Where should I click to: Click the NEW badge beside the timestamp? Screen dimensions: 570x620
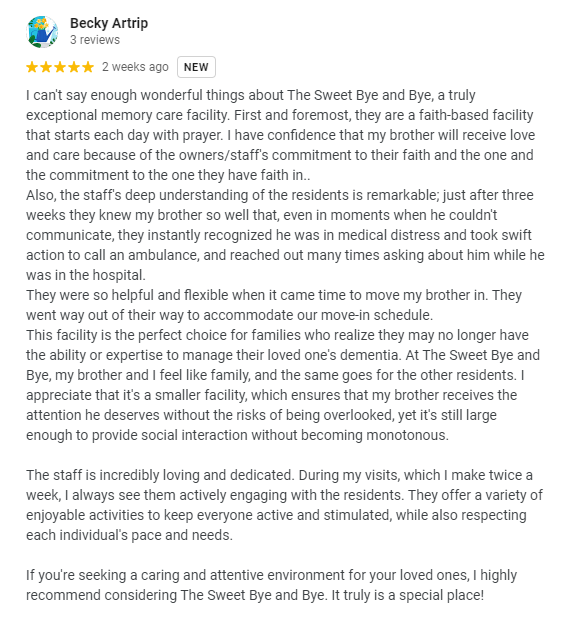196,67
